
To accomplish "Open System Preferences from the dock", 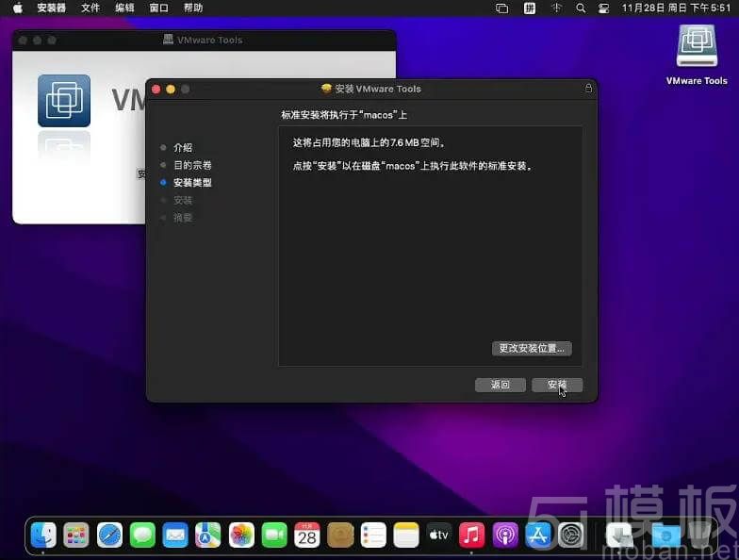I will pos(571,535).
